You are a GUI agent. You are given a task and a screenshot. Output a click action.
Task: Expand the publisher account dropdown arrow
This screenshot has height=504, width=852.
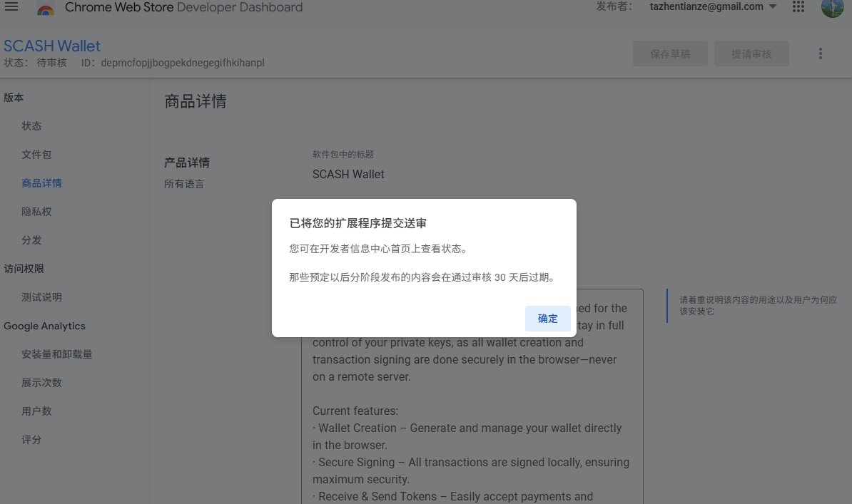(x=773, y=6)
